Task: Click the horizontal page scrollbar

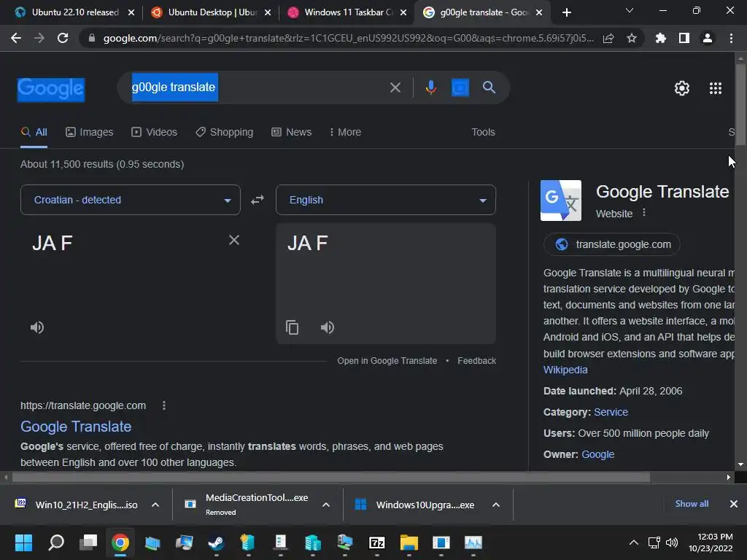Action: click(331, 477)
